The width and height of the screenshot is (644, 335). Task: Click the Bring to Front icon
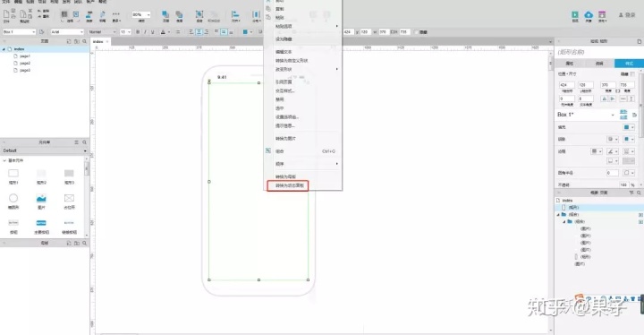[165, 14]
